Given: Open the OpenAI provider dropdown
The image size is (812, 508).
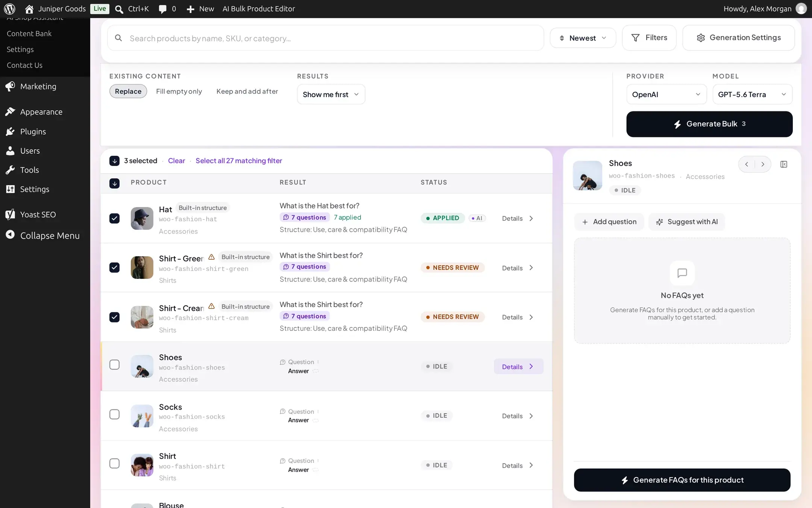Looking at the screenshot, I should (x=666, y=94).
